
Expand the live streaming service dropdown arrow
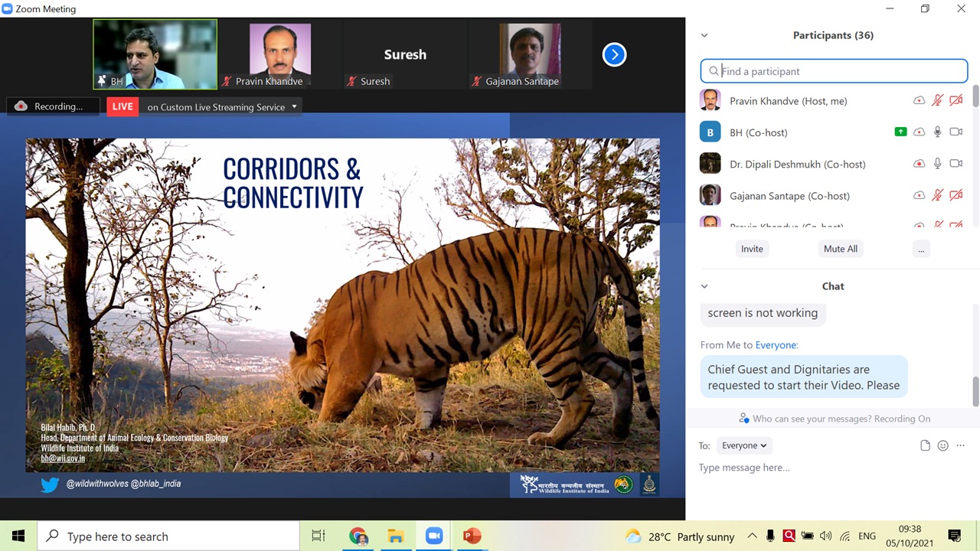(294, 107)
